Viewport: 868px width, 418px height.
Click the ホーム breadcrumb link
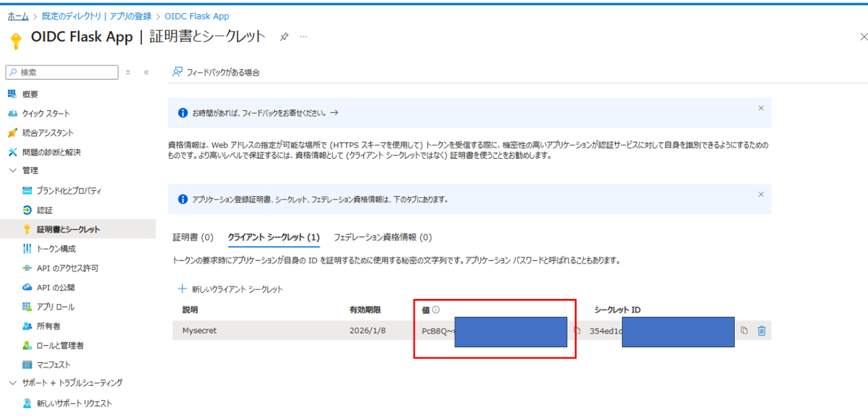(18, 16)
